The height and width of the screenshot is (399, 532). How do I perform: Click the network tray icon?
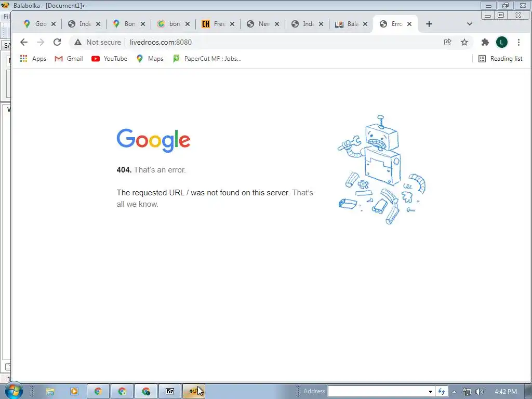click(x=467, y=392)
